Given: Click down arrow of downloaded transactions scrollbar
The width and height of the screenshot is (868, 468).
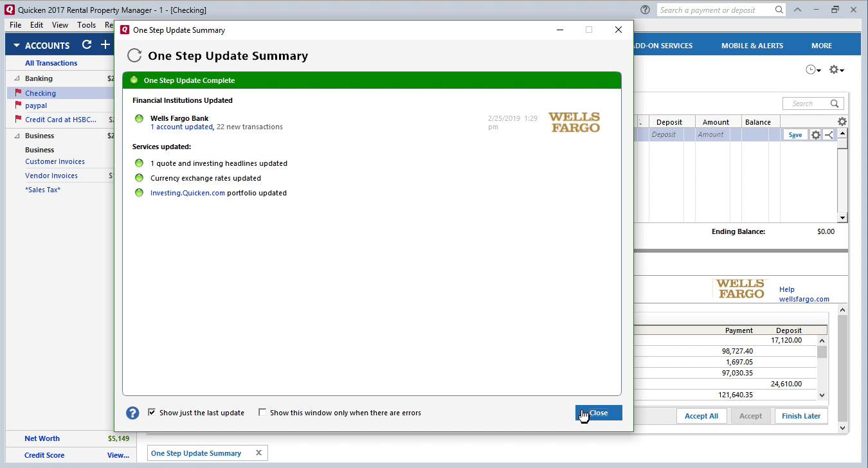Looking at the screenshot, I should pyautogui.click(x=822, y=395).
